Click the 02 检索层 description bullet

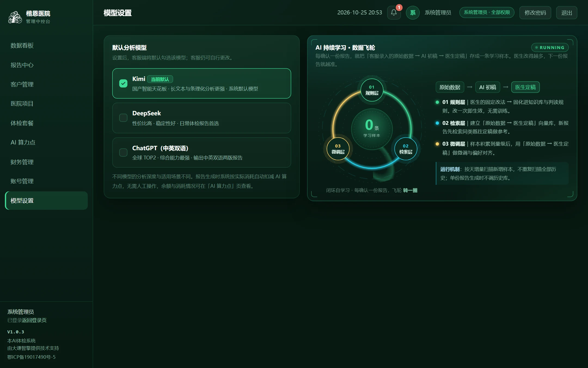[x=502, y=127]
